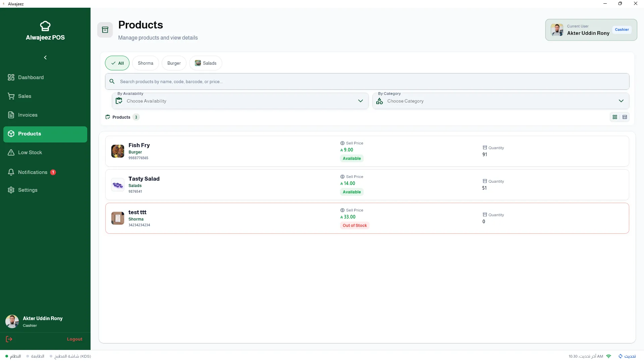
Task: Open the Tasty Salad product name
Action: click(x=144, y=179)
